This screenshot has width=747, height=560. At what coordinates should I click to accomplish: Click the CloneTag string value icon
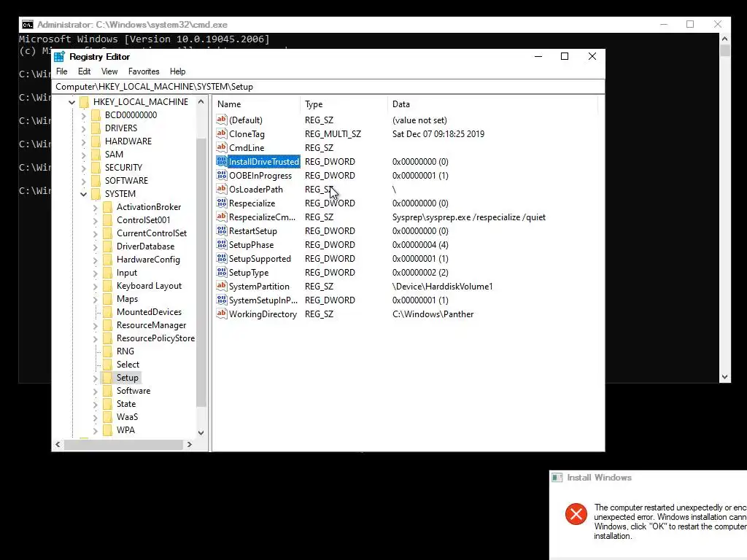[222, 134]
